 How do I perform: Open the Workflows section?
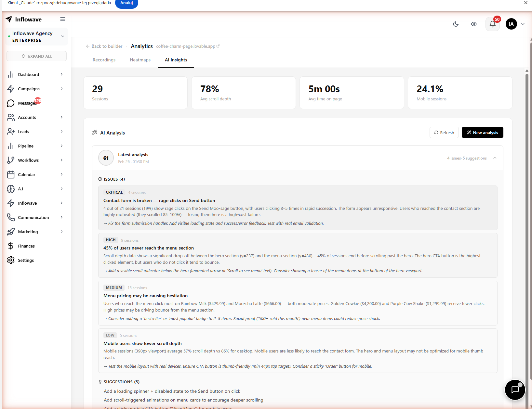(x=28, y=160)
